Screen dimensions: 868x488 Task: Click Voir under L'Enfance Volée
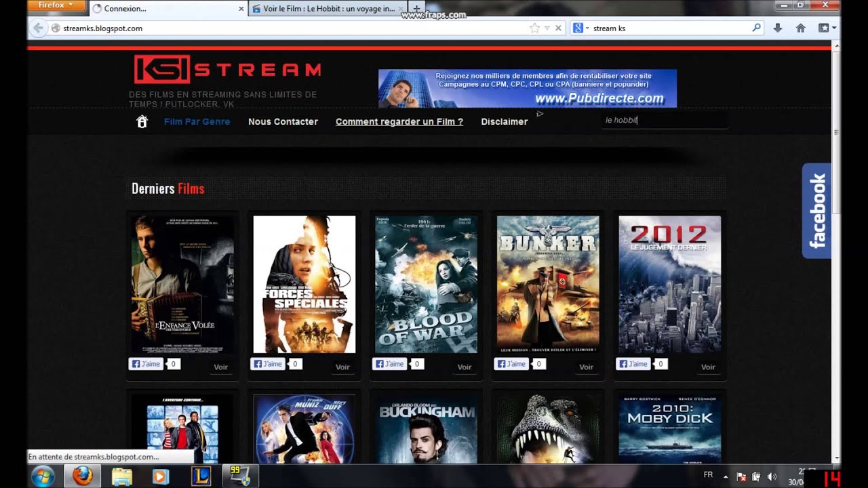point(220,367)
